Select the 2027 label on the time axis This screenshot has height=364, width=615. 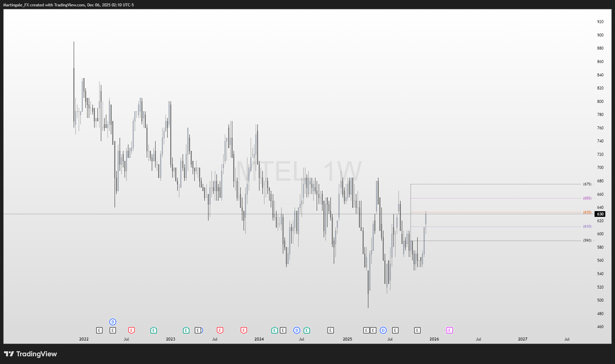pyautogui.click(x=523, y=339)
